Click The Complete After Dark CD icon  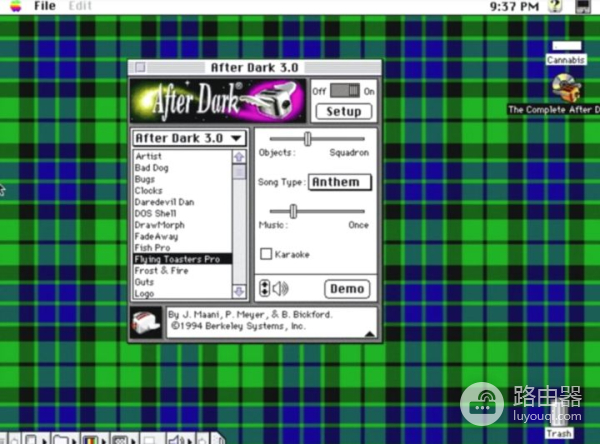[x=566, y=88]
